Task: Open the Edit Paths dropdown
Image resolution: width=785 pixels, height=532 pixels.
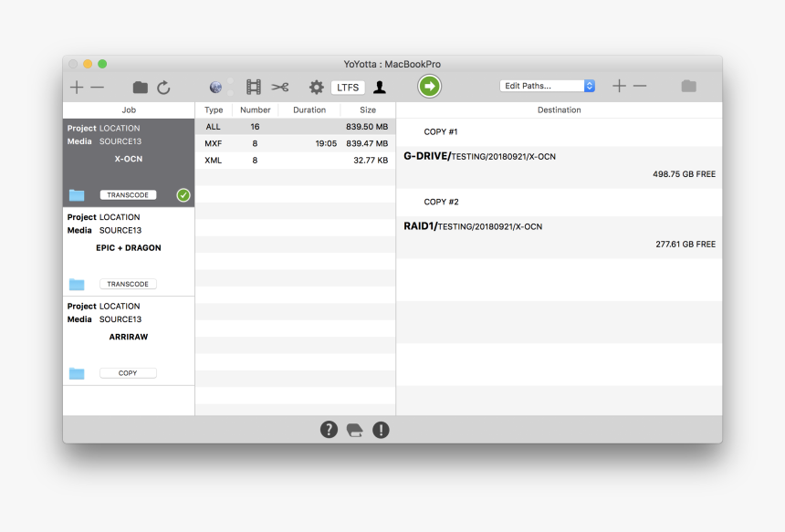Action: click(x=546, y=85)
